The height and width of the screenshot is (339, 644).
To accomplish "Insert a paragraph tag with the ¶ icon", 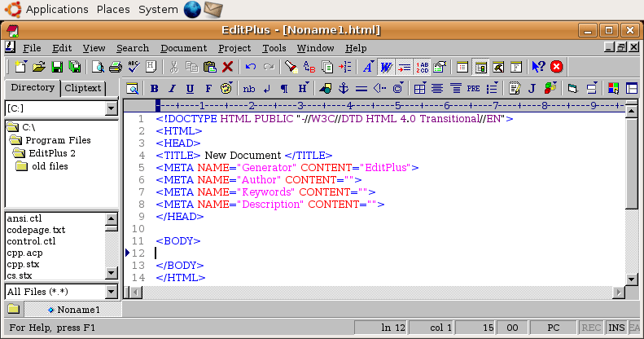I will 284,88.
